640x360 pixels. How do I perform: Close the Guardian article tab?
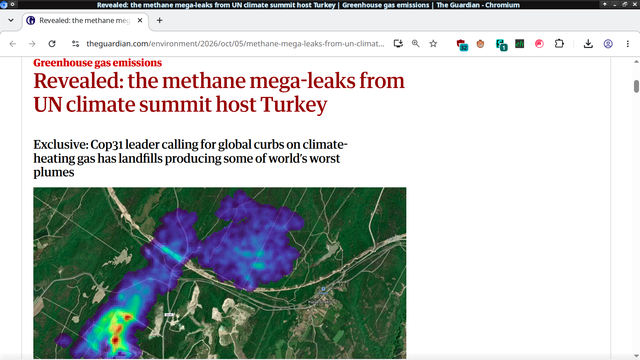pos(140,20)
